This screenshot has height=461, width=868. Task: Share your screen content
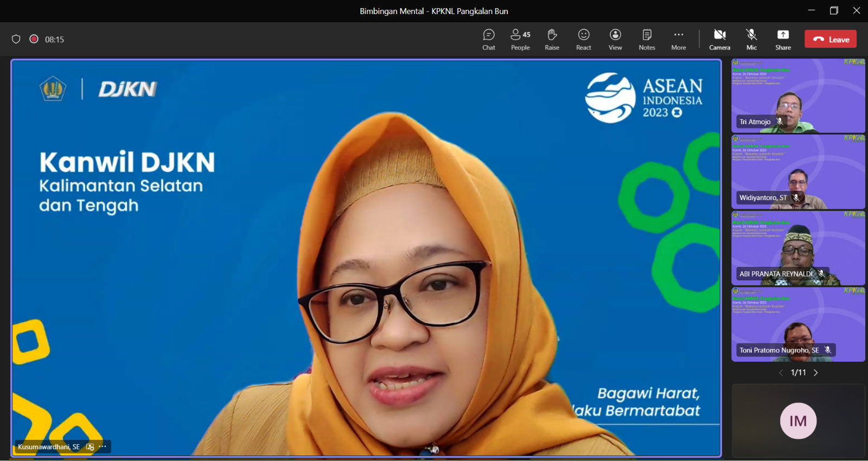coord(783,40)
